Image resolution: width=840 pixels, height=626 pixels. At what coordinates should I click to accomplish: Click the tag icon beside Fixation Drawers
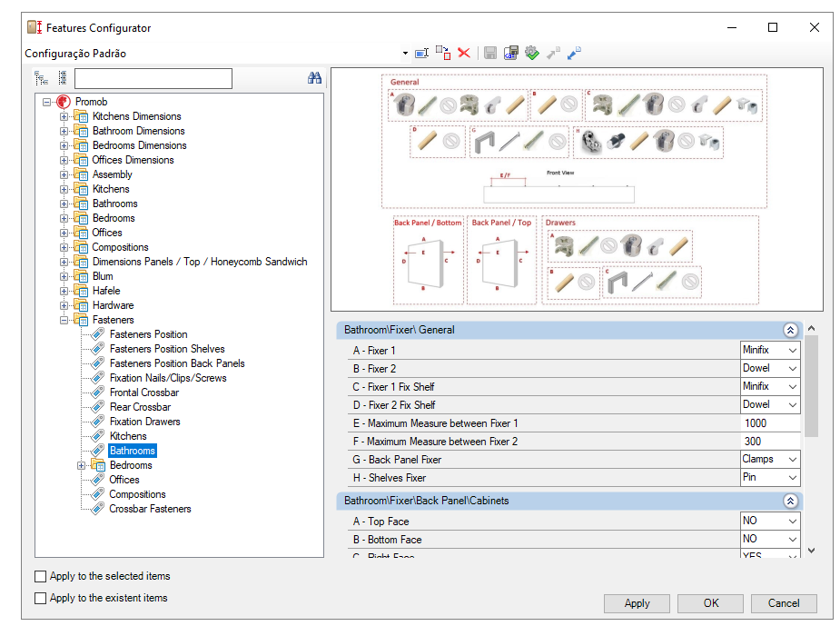(x=98, y=422)
